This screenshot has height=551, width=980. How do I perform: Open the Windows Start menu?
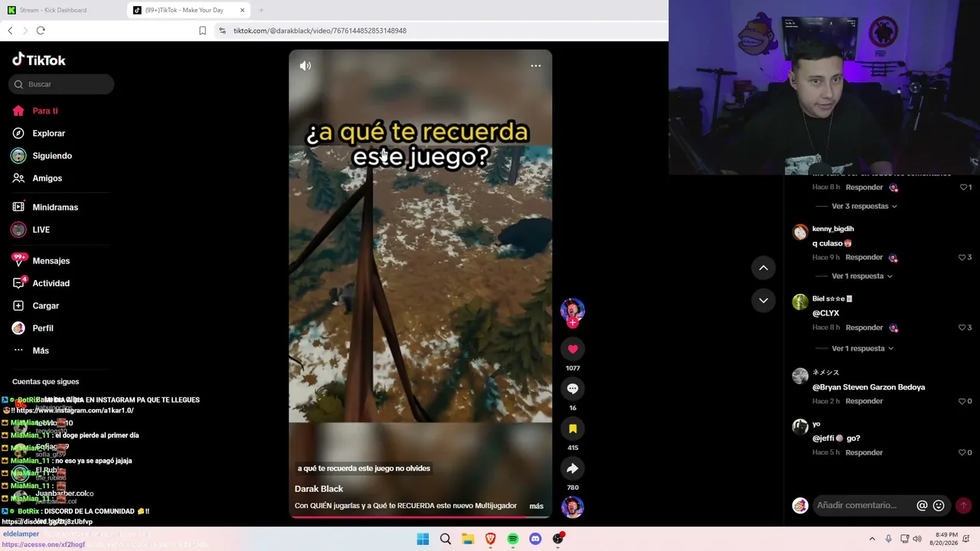point(423,539)
